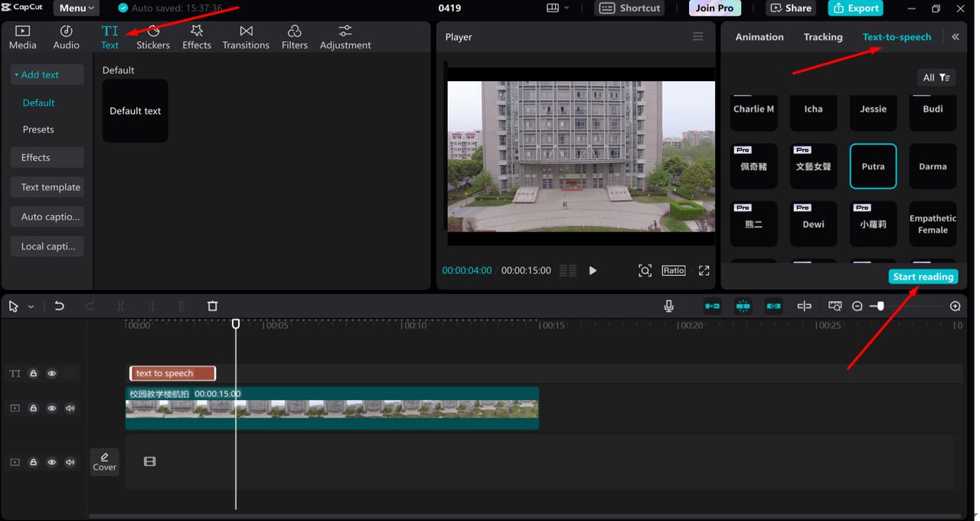Open fullscreen preview in Player
The image size is (980, 521).
[x=704, y=270]
